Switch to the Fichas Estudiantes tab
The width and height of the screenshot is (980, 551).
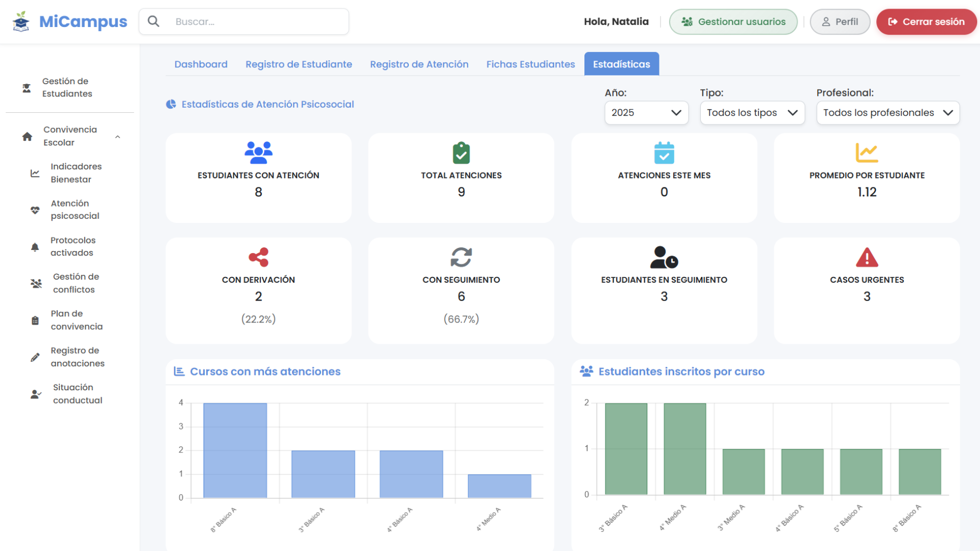(530, 64)
